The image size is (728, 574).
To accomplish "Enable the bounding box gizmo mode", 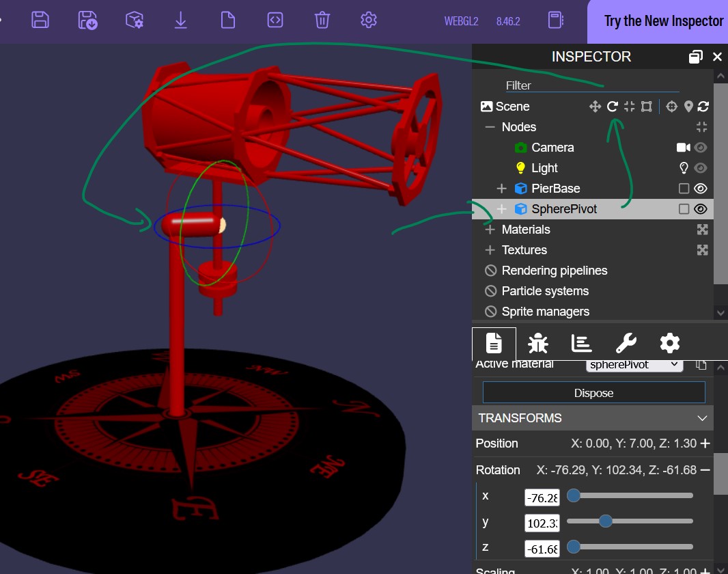I will pyautogui.click(x=646, y=107).
